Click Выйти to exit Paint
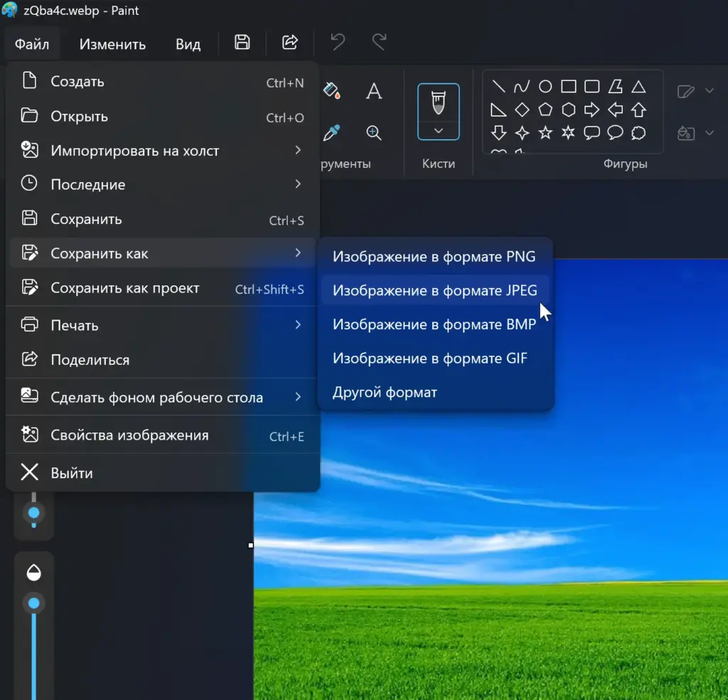 point(163,473)
